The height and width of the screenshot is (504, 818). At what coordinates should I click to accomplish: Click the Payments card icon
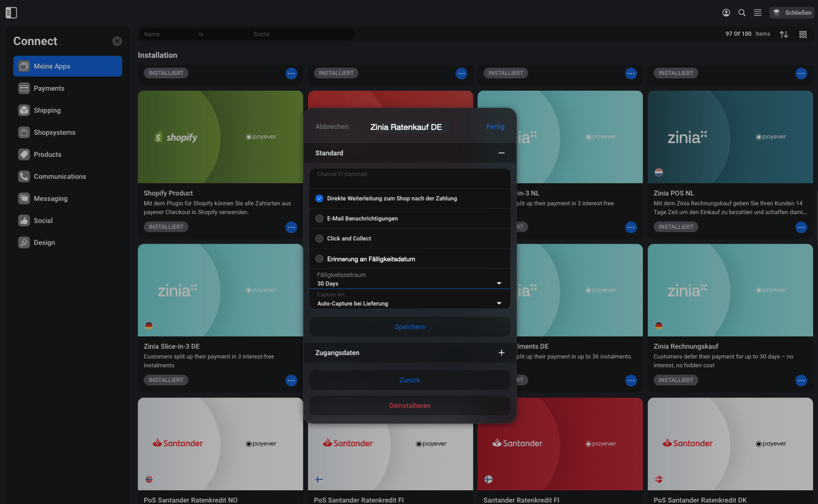[24, 88]
